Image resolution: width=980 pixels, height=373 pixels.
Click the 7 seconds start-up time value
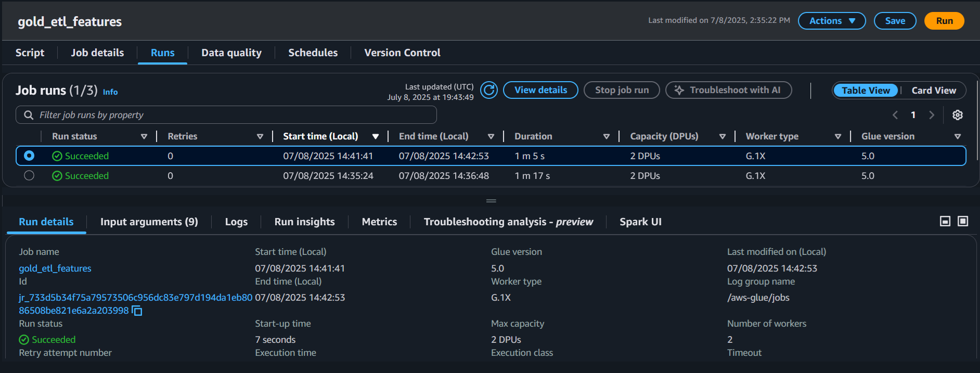[x=275, y=340]
